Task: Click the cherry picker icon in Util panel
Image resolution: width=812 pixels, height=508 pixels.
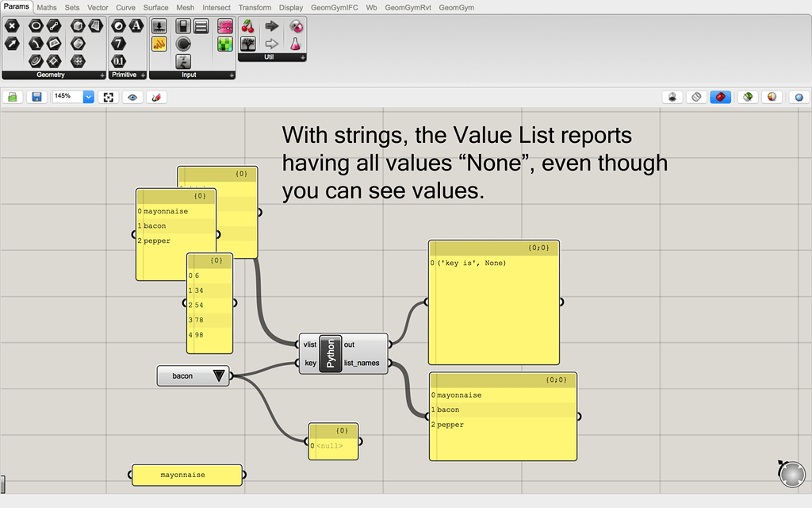Action: coord(247,25)
